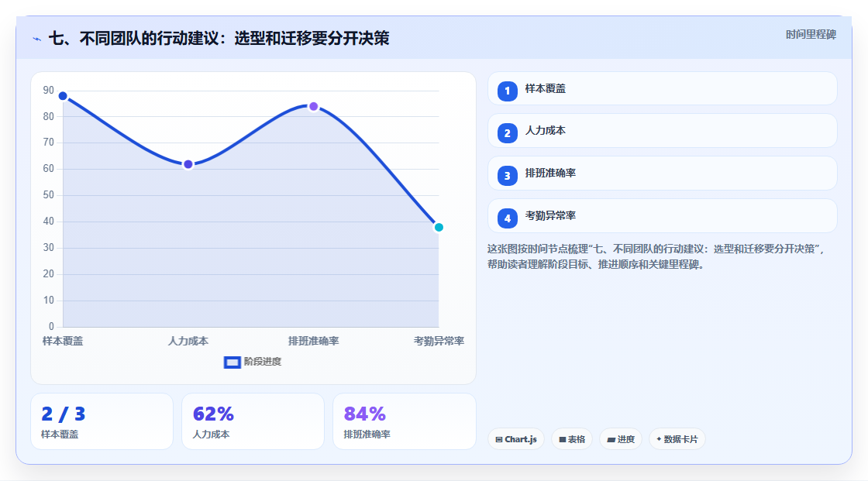868x481 pixels.
Task: Click the numbered badge 4 for 考勤异常率
Action: [x=507, y=218]
